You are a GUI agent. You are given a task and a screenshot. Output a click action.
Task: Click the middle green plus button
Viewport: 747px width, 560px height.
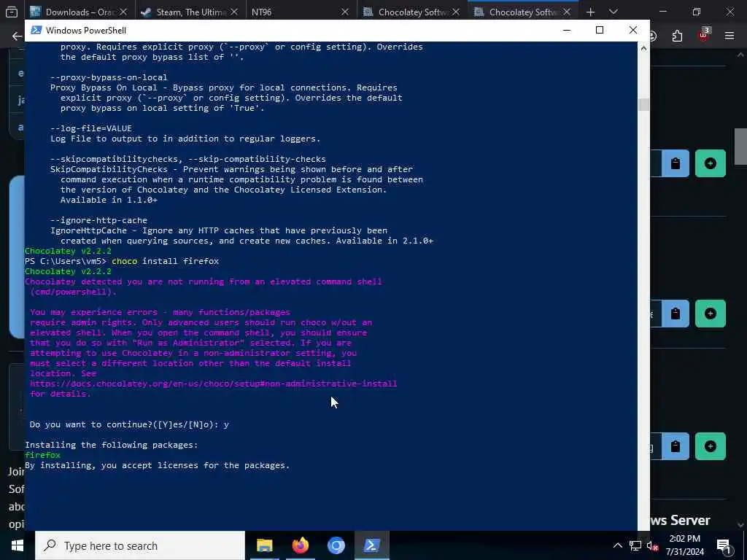[x=711, y=314]
